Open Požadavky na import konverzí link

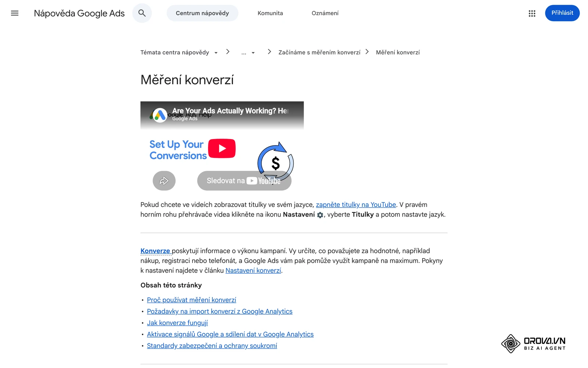tap(220, 311)
